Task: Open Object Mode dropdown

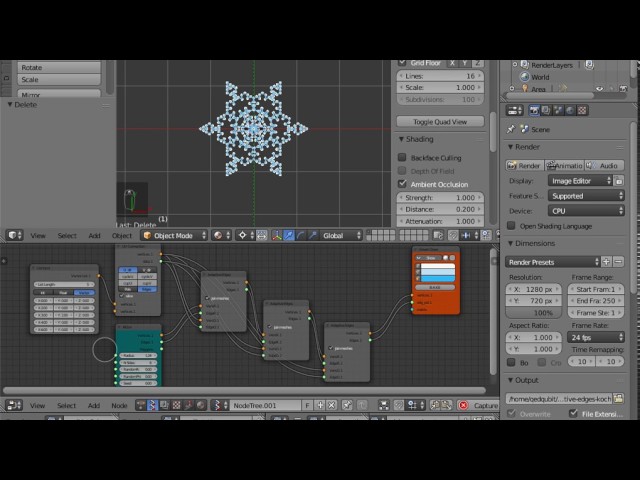Action: [x=175, y=236]
